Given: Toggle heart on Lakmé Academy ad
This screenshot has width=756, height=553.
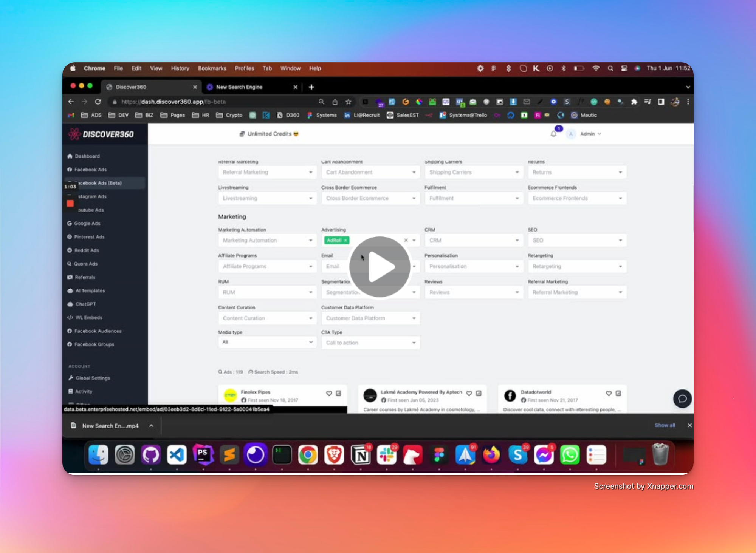Looking at the screenshot, I should [469, 393].
